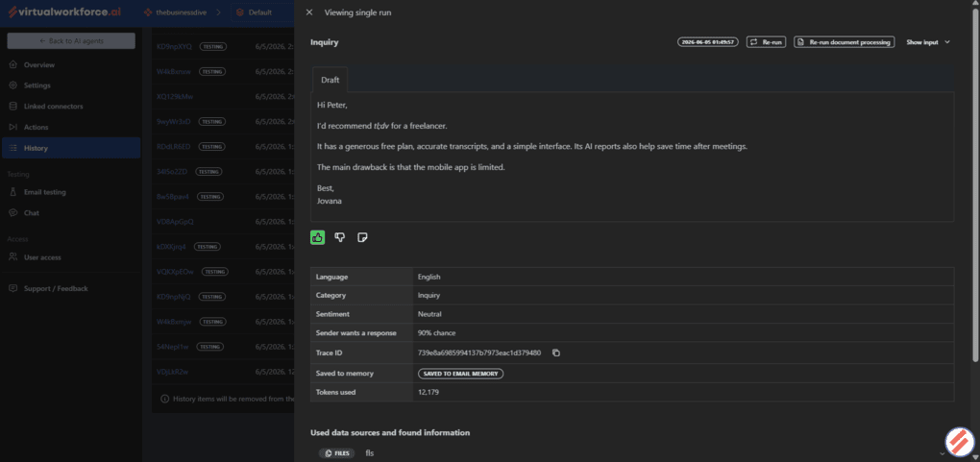Expand the Show input dropdown

coord(928,42)
